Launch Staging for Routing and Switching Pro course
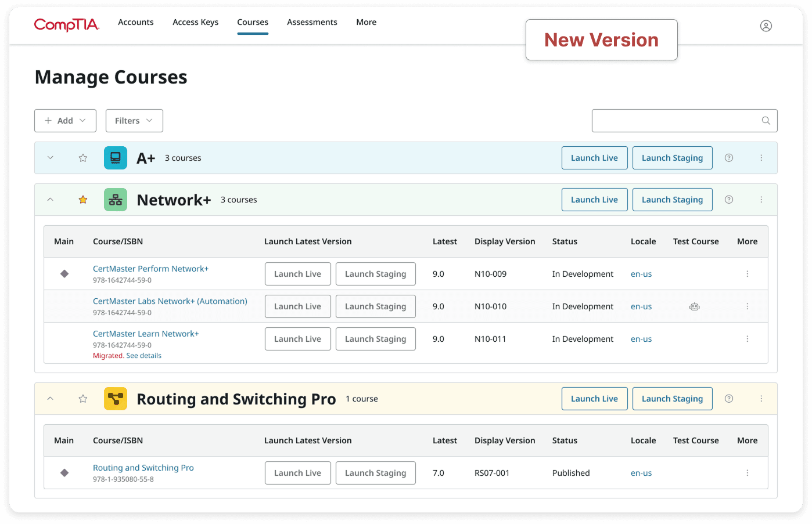This screenshot has height=524, width=812. 376,473
